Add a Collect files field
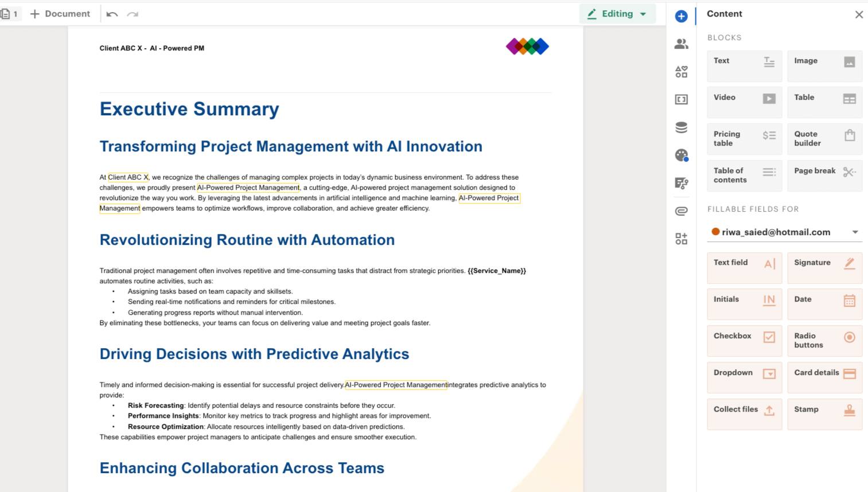Viewport: 868px width, 492px height. (744, 414)
